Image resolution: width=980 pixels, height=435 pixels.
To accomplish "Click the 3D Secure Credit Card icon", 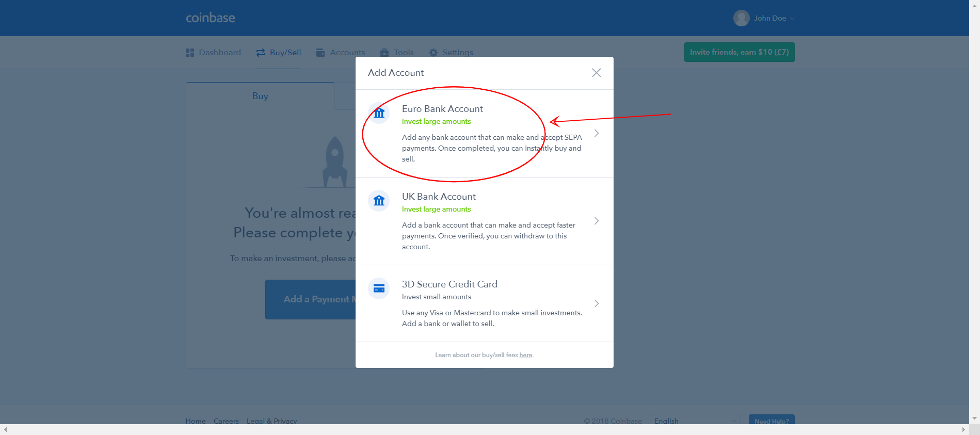I will tap(379, 288).
